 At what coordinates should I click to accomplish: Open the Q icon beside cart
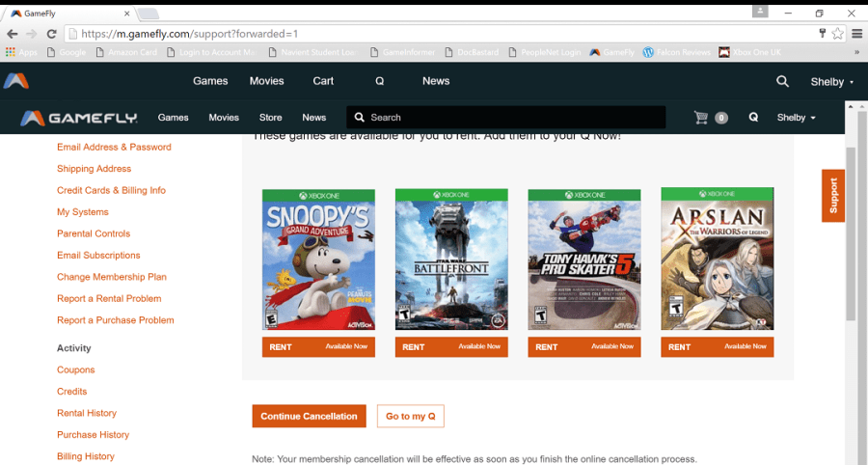click(x=753, y=118)
